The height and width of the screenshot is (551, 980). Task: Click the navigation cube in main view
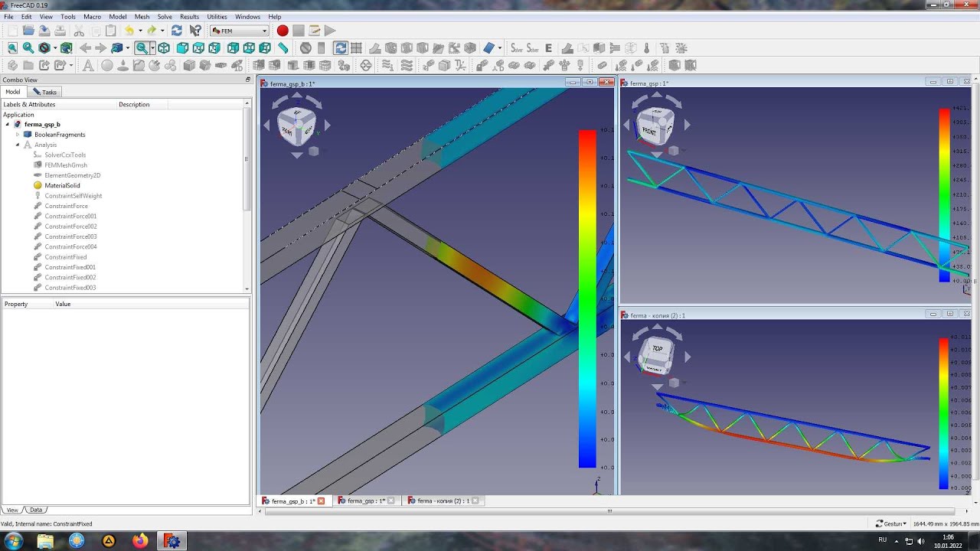(x=296, y=128)
